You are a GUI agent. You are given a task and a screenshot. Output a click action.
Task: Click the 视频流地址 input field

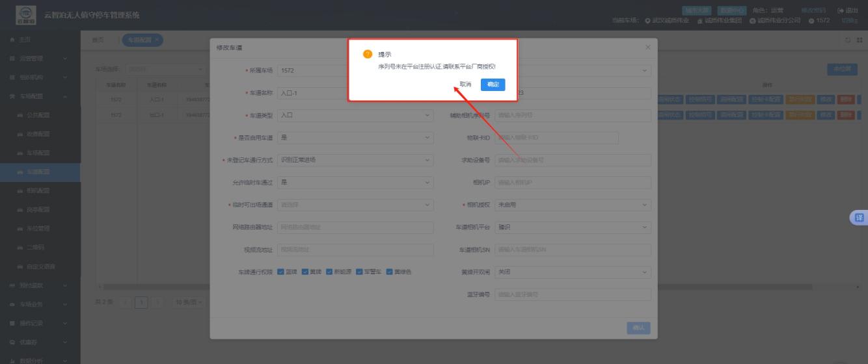click(x=355, y=250)
